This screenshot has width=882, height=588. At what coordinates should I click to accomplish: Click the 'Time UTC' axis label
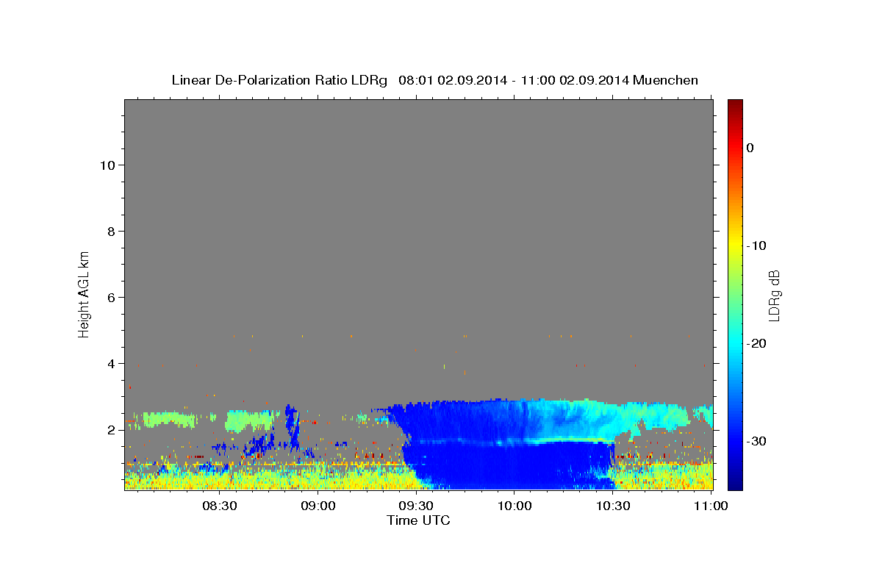click(418, 520)
